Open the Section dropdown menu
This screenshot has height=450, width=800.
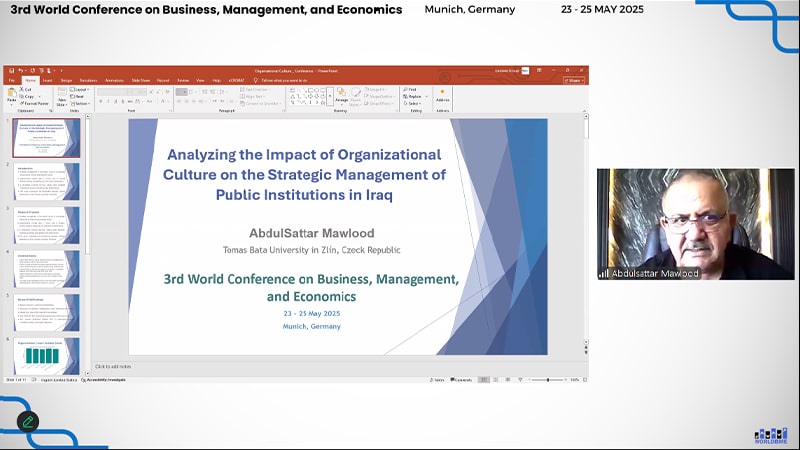[81, 103]
